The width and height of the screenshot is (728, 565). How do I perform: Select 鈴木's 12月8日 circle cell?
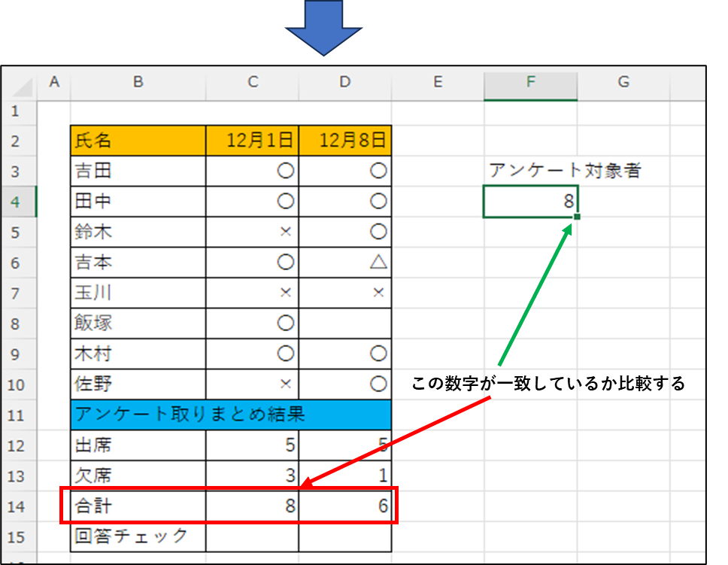345,232
